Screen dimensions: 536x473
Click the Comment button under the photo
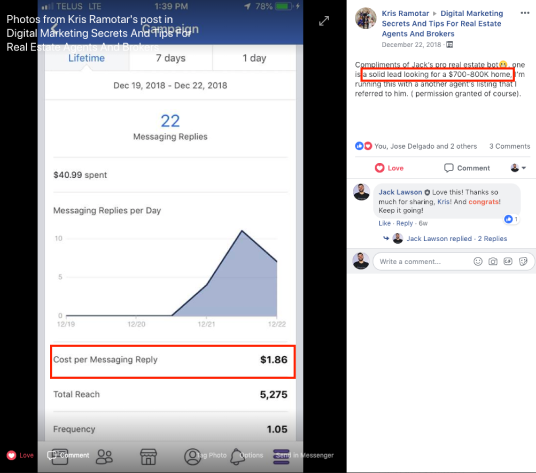pyautogui.click(x=68, y=455)
